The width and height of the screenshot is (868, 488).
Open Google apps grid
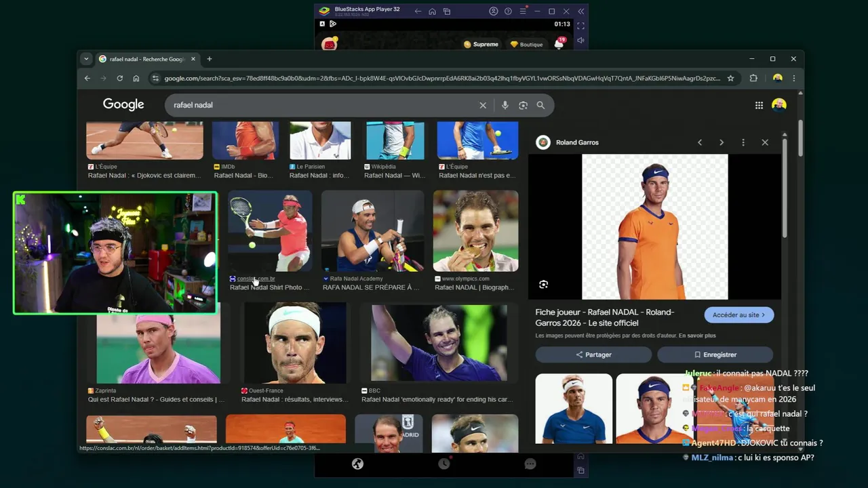pos(759,105)
